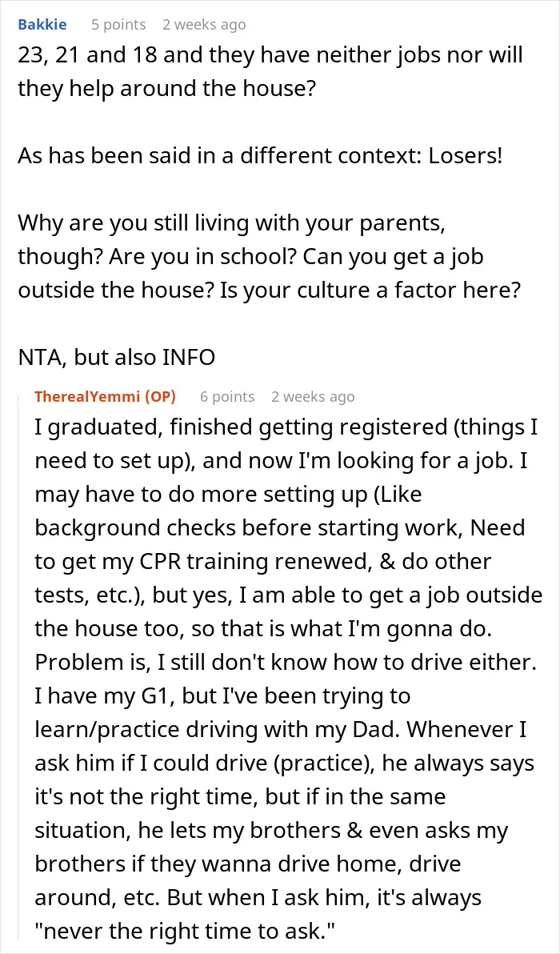Click the (OP) label after TherealYemmi
Image resolution: width=560 pixels, height=954 pixels.
click(159, 397)
